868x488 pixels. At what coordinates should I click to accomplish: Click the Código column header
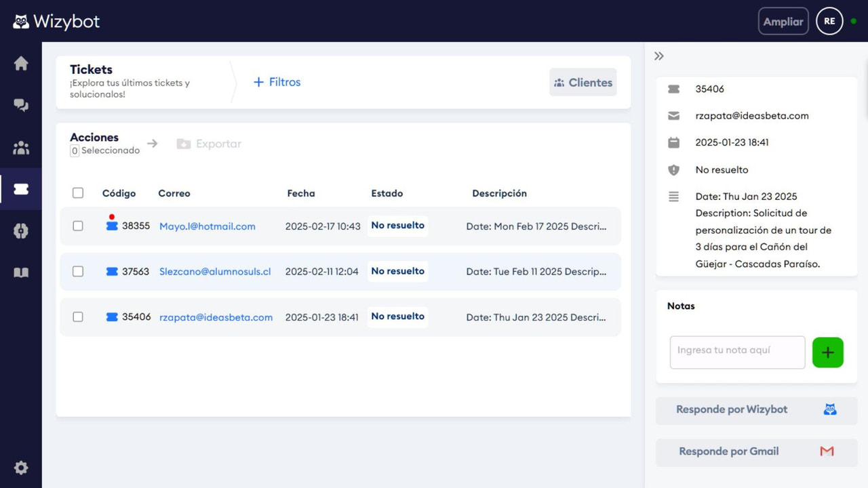click(x=119, y=193)
